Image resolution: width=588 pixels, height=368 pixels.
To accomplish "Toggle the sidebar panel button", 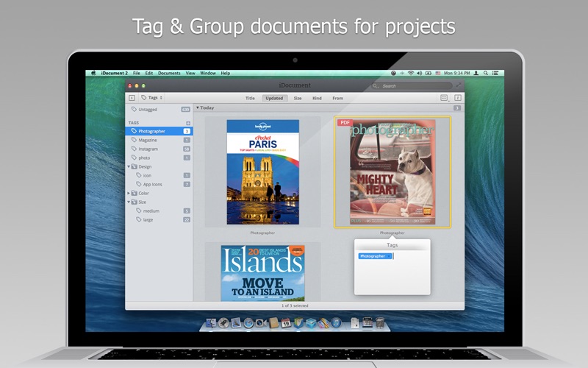I will tap(132, 97).
